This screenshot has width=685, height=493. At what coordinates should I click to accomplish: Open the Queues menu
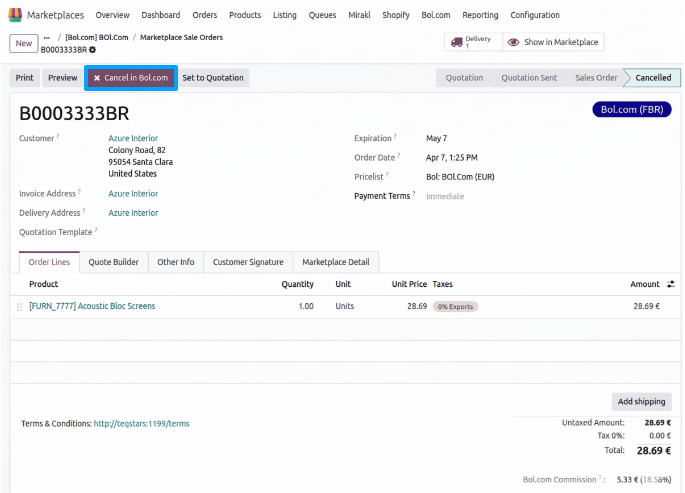pyautogui.click(x=322, y=15)
